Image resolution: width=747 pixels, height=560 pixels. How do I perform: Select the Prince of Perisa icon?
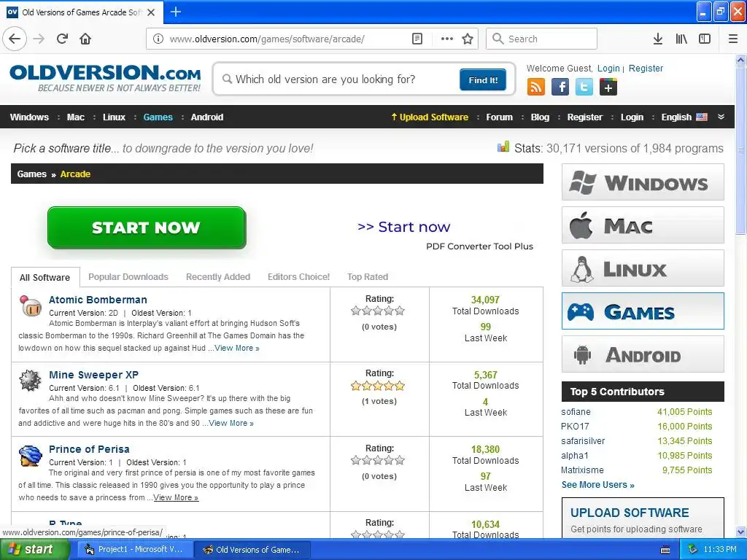pos(31,456)
